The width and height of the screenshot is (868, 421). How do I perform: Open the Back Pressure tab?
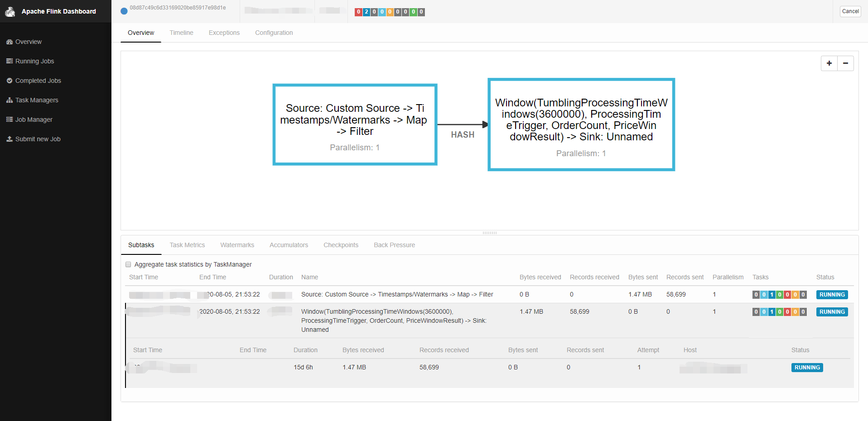pyautogui.click(x=395, y=245)
